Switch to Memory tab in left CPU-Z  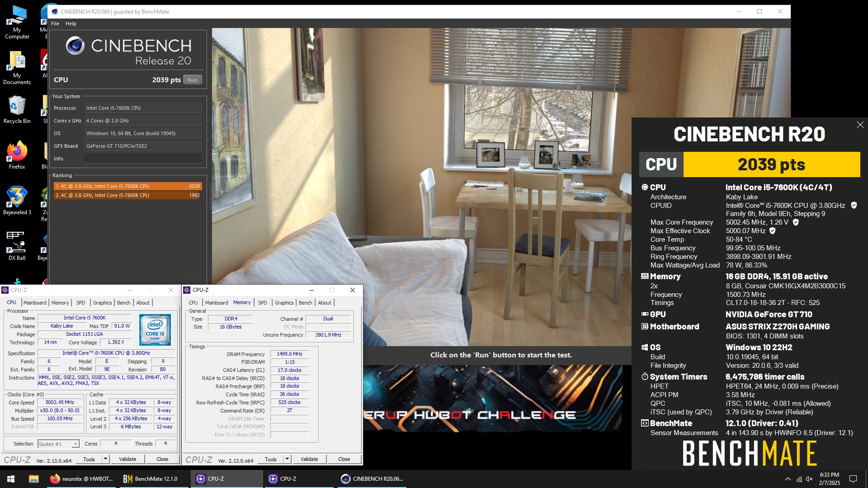coord(60,303)
